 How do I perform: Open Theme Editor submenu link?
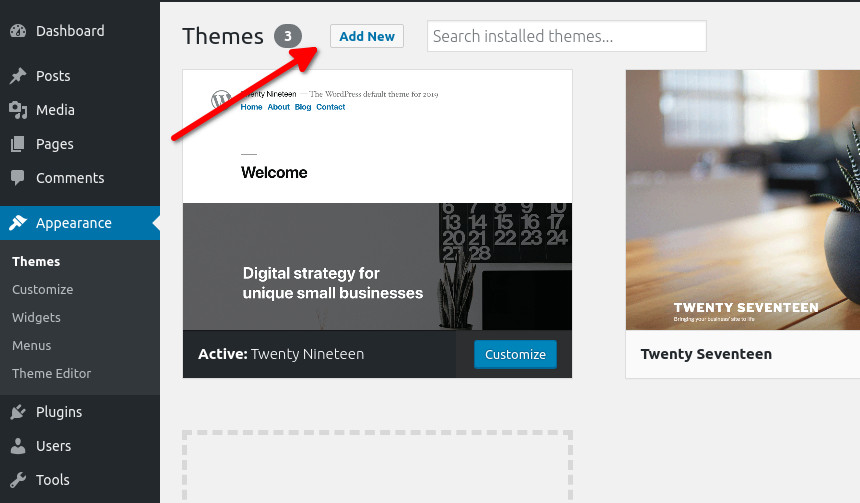(52, 374)
